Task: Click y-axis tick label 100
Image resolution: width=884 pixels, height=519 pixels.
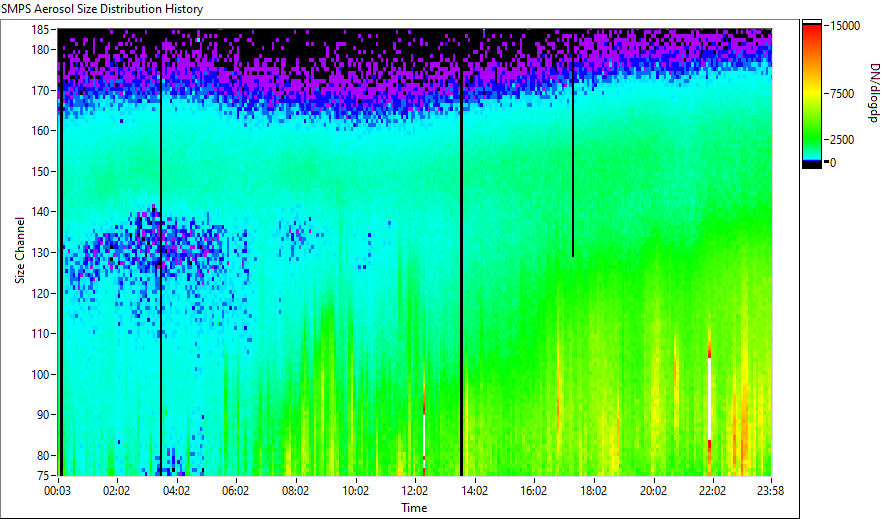Action: [x=40, y=374]
